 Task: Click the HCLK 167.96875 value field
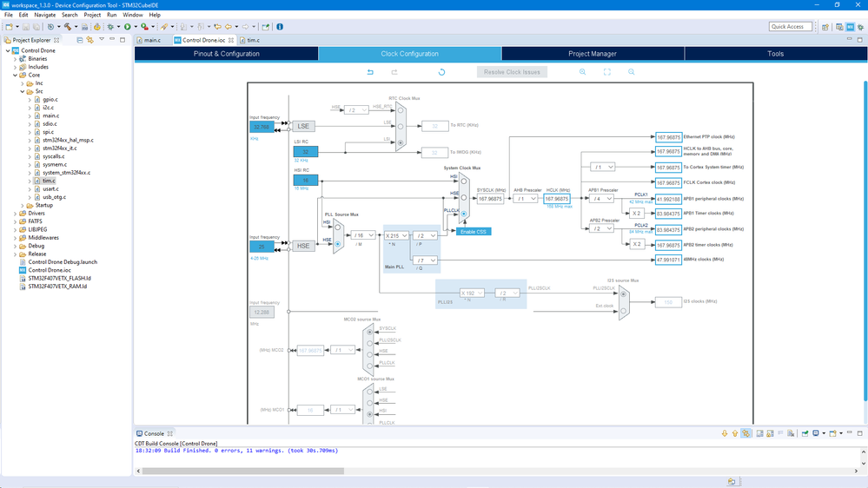coord(556,199)
